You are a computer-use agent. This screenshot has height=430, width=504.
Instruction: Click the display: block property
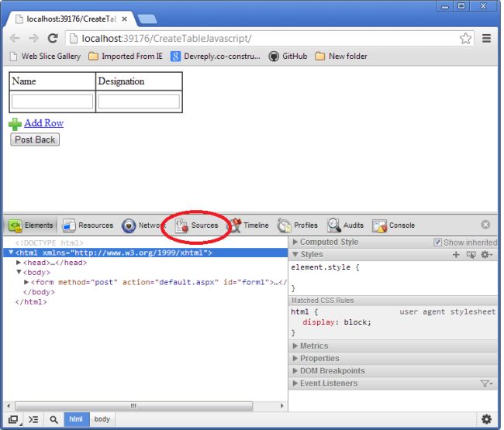tap(337, 322)
